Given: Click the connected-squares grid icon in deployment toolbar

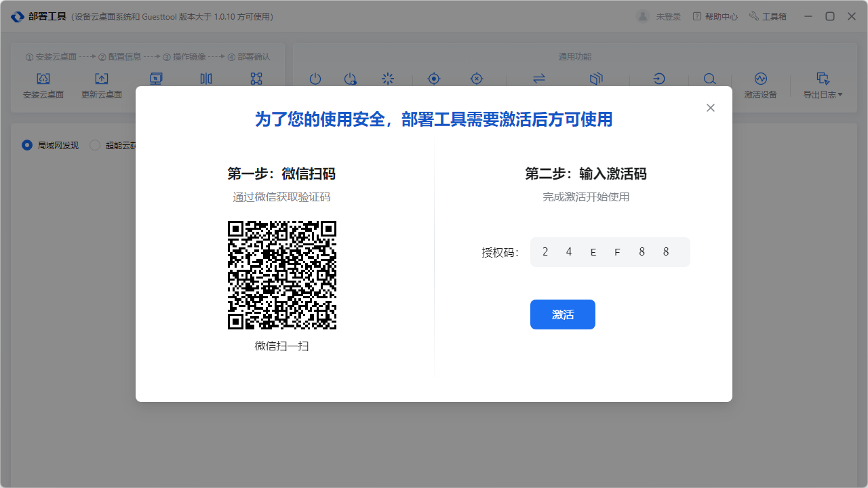Looking at the screenshot, I should (x=256, y=79).
